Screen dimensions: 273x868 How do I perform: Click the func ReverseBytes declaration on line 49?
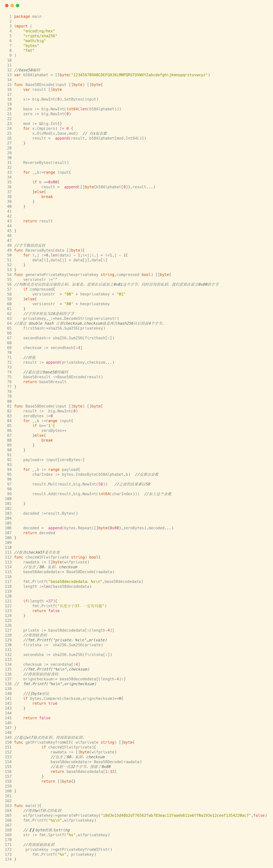point(49,250)
